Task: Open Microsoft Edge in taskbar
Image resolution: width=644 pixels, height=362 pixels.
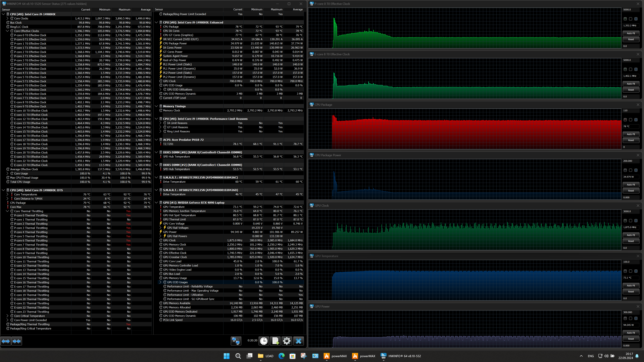Action: 281,356
